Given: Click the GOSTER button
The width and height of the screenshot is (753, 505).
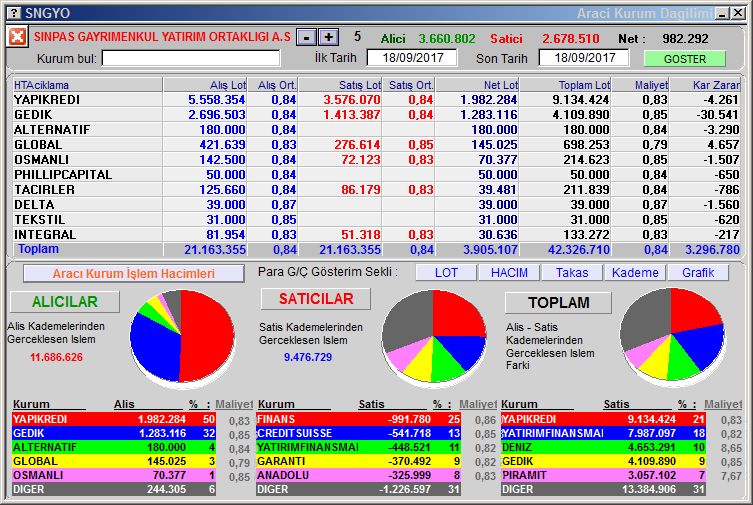Looking at the screenshot, I should pyautogui.click(x=684, y=59).
